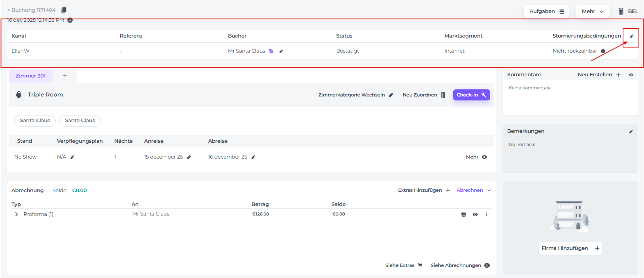
Task: Open the Mehr dropdown in header
Action: [x=592, y=11]
